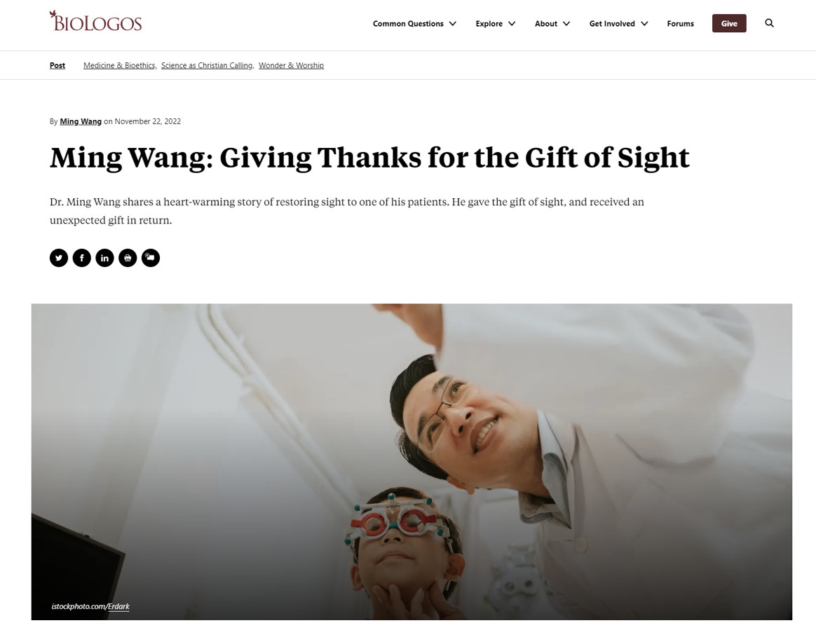This screenshot has width=816, height=644.
Task: Expand the Common Questions chevron
Action: 453,23
